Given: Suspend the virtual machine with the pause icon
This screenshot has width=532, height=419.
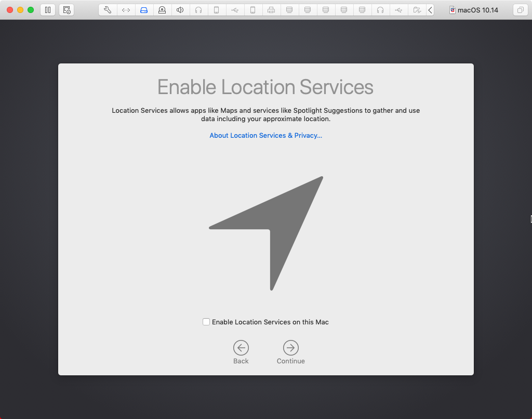Looking at the screenshot, I should coord(47,9).
